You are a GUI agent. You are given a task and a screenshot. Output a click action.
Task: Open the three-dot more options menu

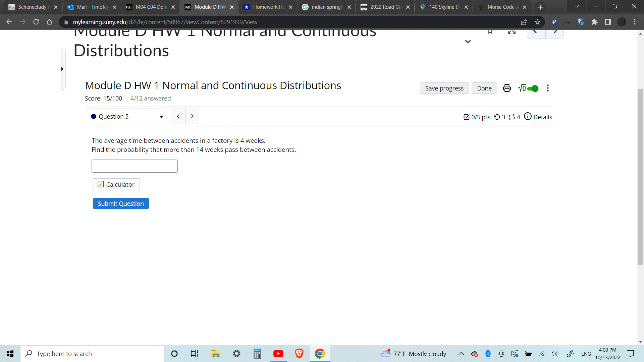pos(548,88)
